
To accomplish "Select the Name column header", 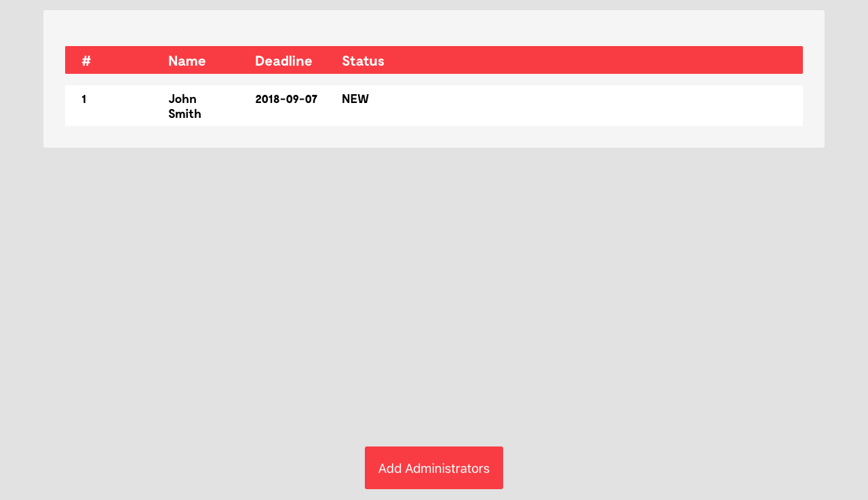I will [186, 61].
